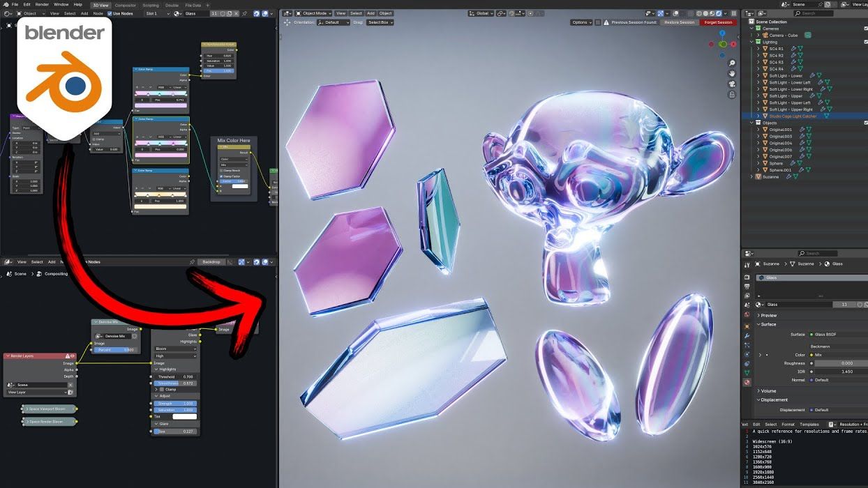868x488 pixels.
Task: Switch to the Compositor workspace tab
Action: [x=126, y=5]
